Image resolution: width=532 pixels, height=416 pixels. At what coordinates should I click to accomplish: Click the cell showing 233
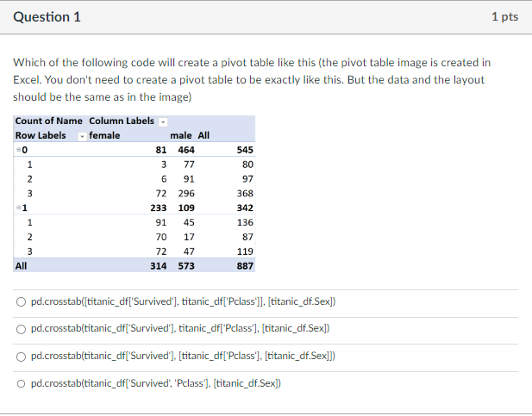(159, 208)
